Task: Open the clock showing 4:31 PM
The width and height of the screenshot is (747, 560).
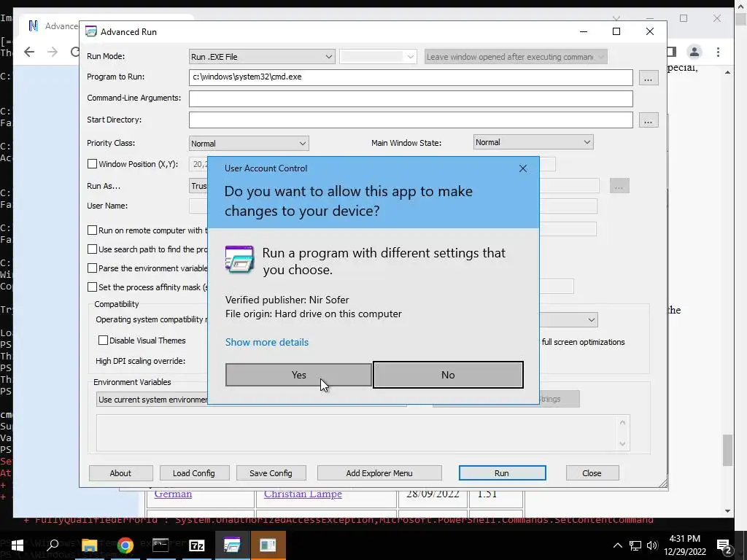Action: pyautogui.click(x=684, y=545)
